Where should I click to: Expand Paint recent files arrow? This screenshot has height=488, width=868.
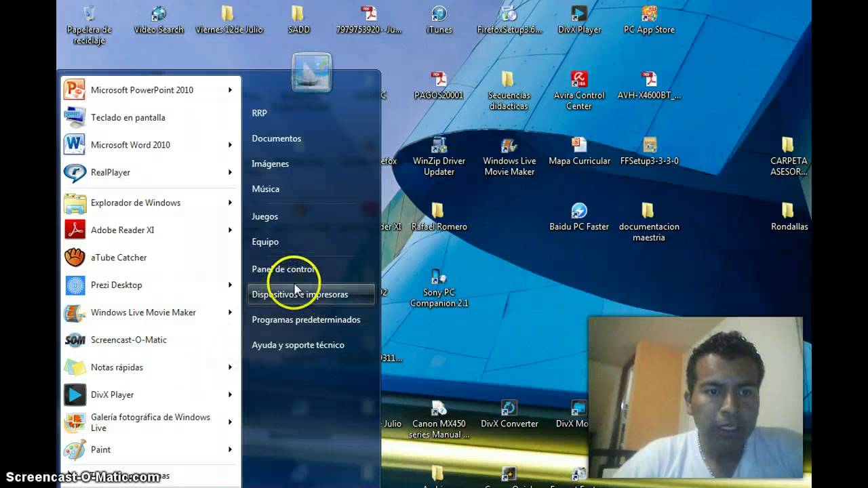click(230, 449)
